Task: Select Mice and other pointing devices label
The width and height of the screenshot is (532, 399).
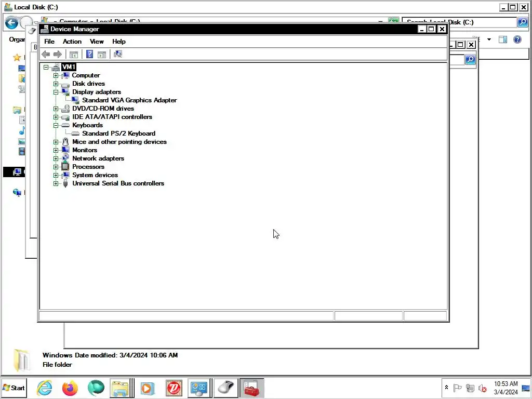Action: click(x=119, y=142)
